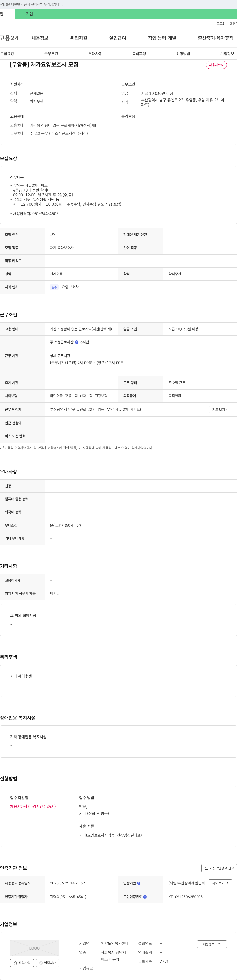Click 퇴직급여 value 퇴직연금
237x980 pixels.
(x=175, y=396)
